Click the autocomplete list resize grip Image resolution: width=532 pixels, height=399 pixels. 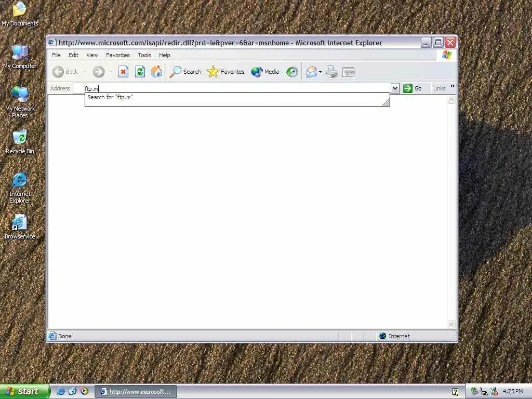386,102
